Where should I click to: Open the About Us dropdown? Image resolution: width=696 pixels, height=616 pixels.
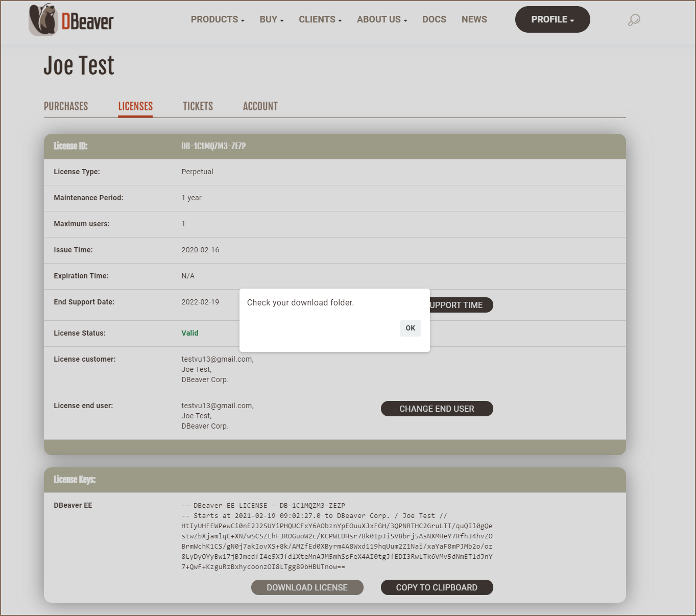tap(382, 19)
